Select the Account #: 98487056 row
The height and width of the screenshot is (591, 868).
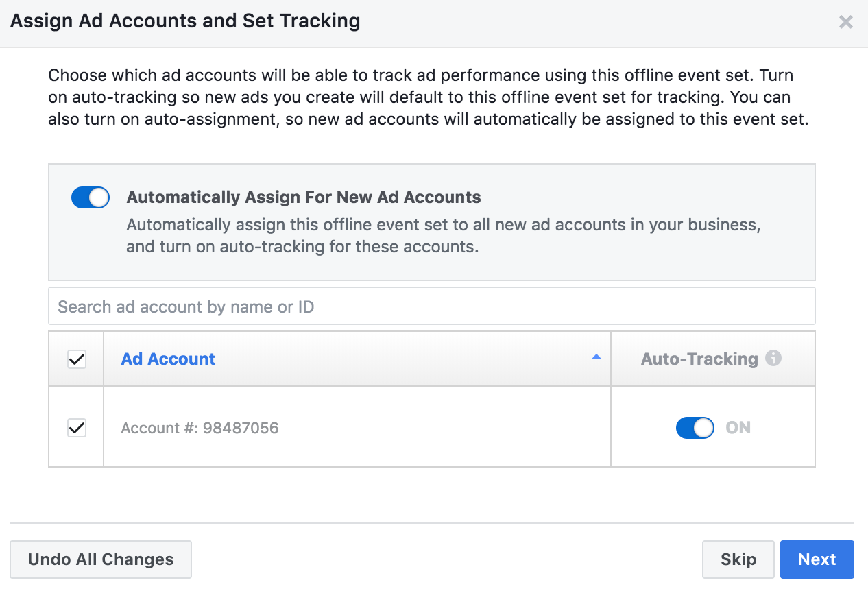(432, 427)
